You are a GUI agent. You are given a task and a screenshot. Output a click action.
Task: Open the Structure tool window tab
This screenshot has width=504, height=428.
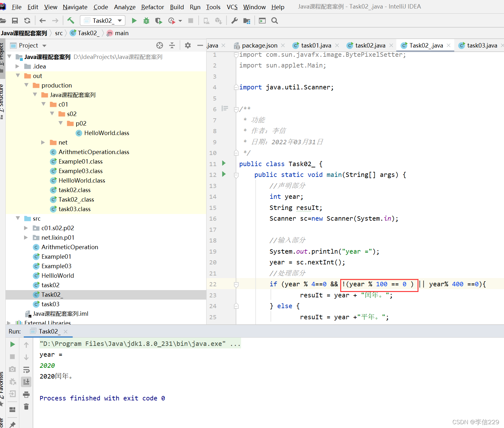click(x=2, y=98)
